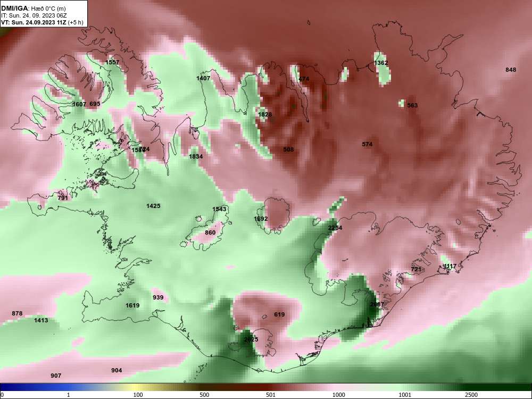The height and width of the screenshot is (399, 532).
Task: Click the 1413 height value
Action: pyautogui.click(x=41, y=320)
